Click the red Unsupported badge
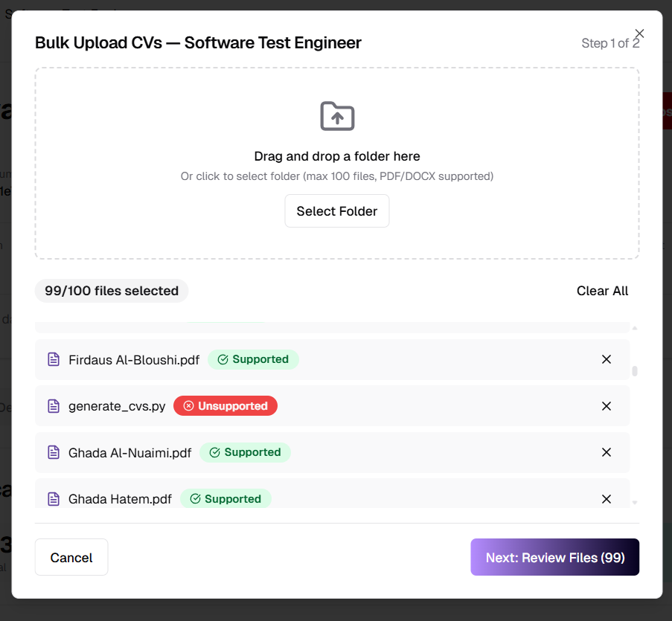 click(225, 406)
